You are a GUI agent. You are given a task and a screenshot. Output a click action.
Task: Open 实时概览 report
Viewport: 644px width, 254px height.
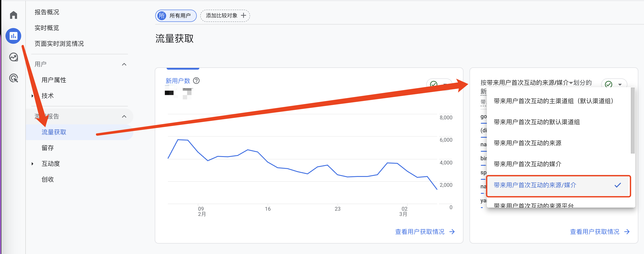(47, 28)
